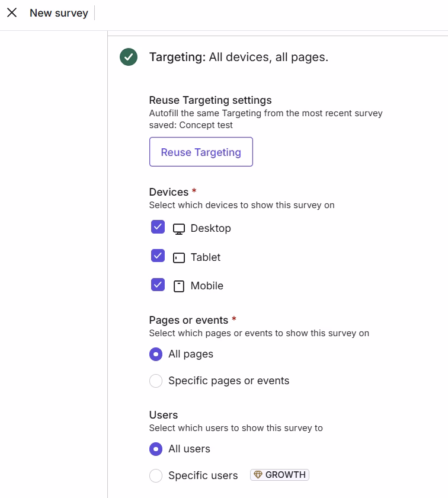Click the Desktop monitor icon

coord(178,228)
